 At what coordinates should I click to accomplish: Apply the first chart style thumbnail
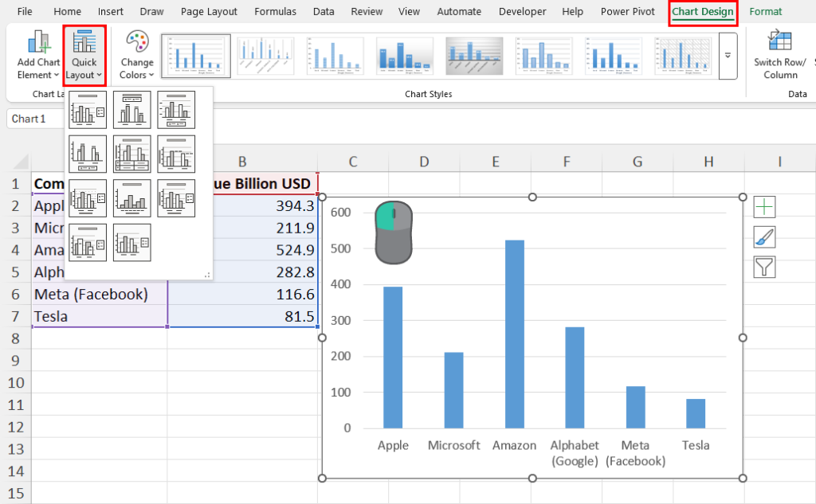click(x=196, y=56)
